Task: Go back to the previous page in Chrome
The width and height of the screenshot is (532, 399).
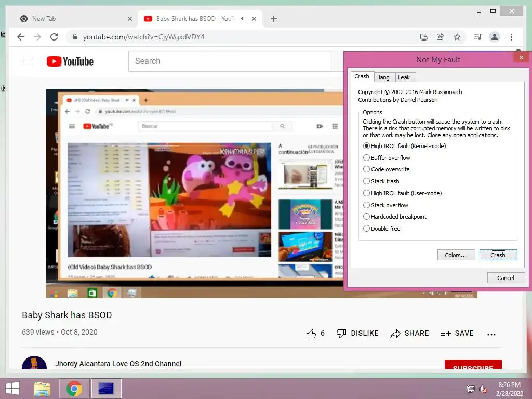Action: pos(21,37)
